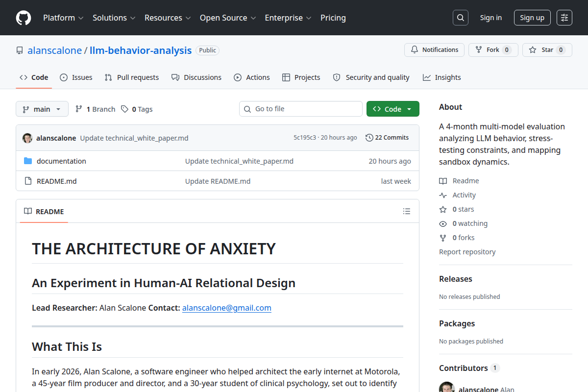The image size is (588, 392).
Task: Open the main branch selector dropdown
Action: click(42, 109)
